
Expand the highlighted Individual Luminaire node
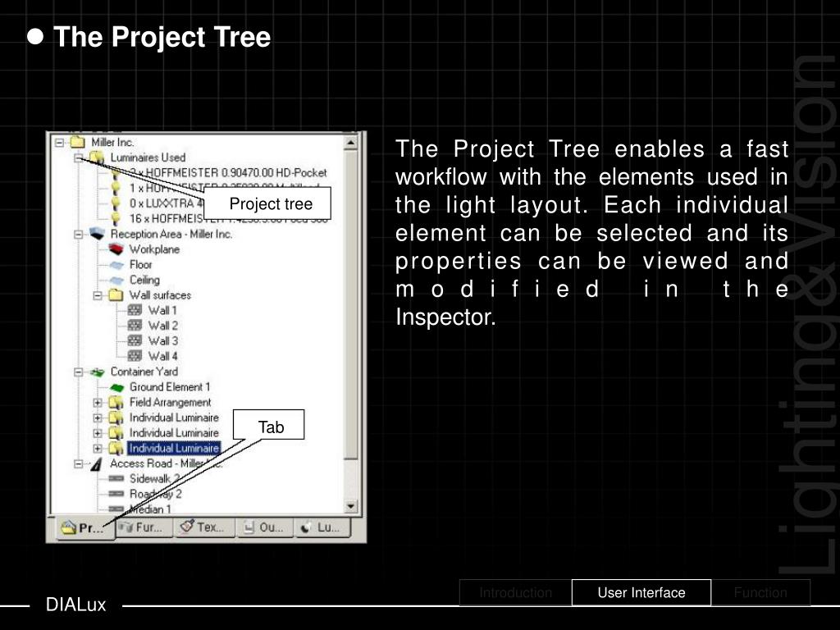click(98, 449)
